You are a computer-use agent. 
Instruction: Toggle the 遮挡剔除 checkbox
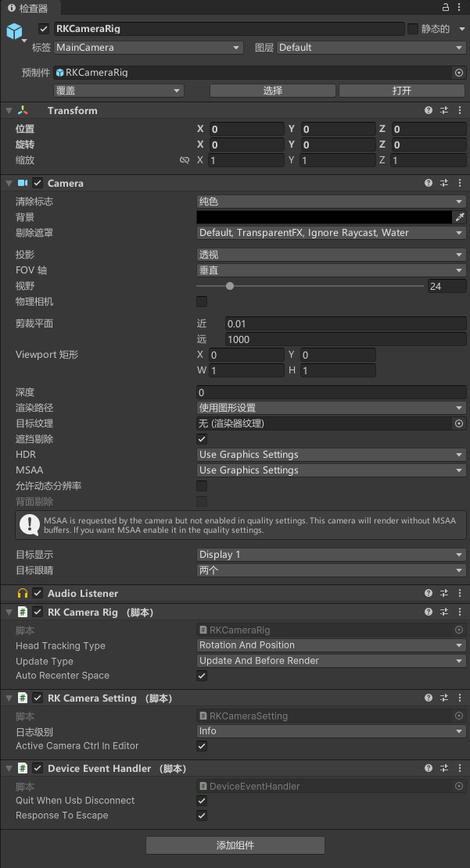pyautogui.click(x=202, y=439)
